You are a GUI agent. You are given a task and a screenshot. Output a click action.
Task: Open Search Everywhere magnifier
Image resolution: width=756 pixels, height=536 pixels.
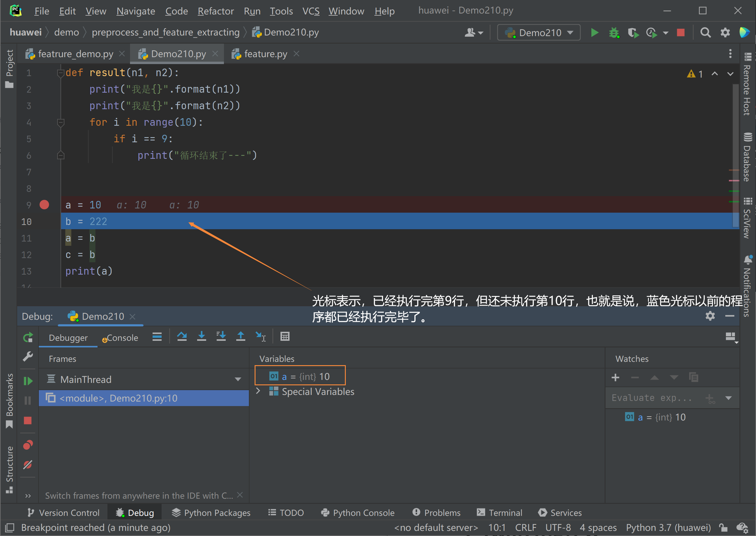(x=705, y=33)
